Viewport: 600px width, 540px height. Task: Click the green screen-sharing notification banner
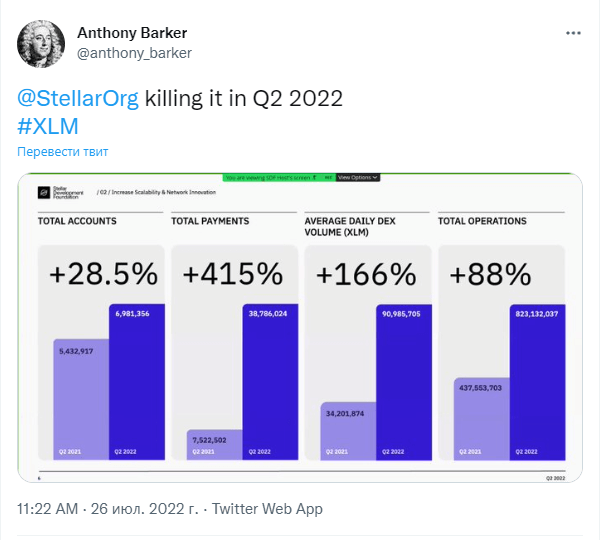pyautogui.click(x=279, y=178)
